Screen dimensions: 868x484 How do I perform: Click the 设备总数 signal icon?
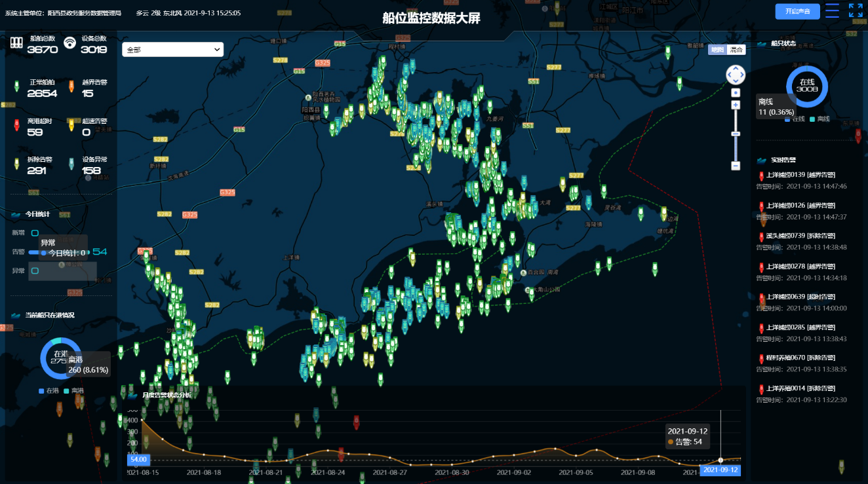[69, 43]
